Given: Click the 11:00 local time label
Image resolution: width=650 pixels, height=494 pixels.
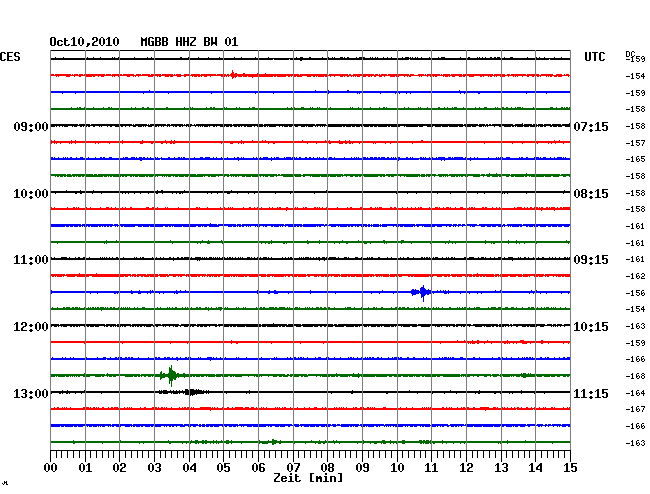Looking at the screenshot, I should 31,260.
